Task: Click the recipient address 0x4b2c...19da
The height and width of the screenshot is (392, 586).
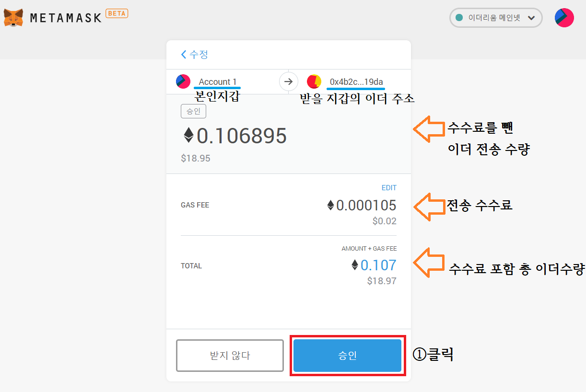Action: [x=356, y=82]
